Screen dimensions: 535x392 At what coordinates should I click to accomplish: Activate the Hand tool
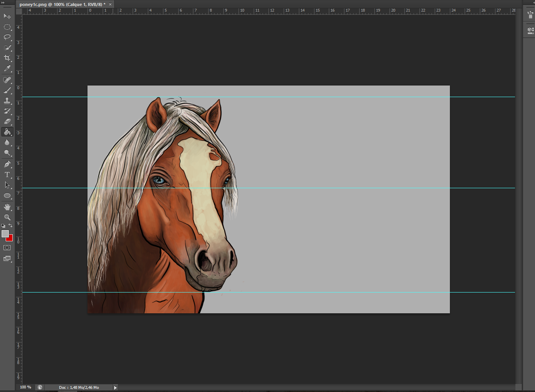[x=7, y=207]
